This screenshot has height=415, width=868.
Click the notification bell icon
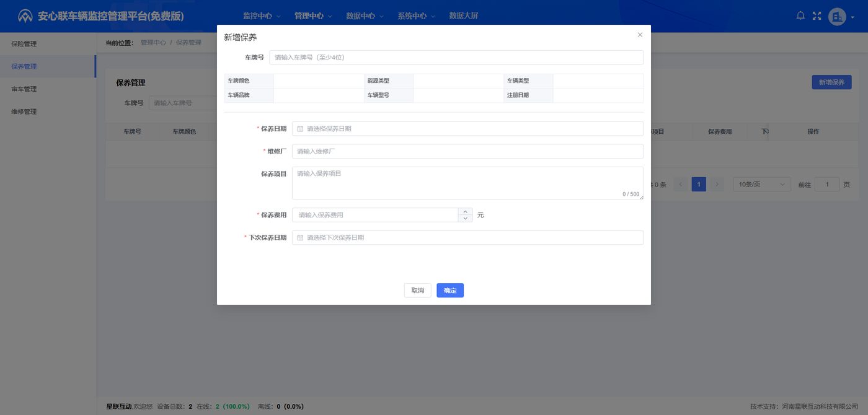[x=800, y=15]
